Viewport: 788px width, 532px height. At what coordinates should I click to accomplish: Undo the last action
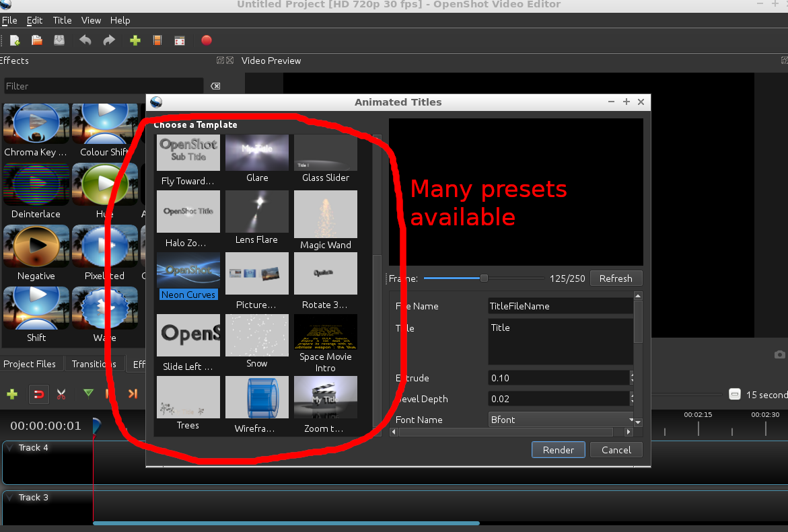(85, 41)
